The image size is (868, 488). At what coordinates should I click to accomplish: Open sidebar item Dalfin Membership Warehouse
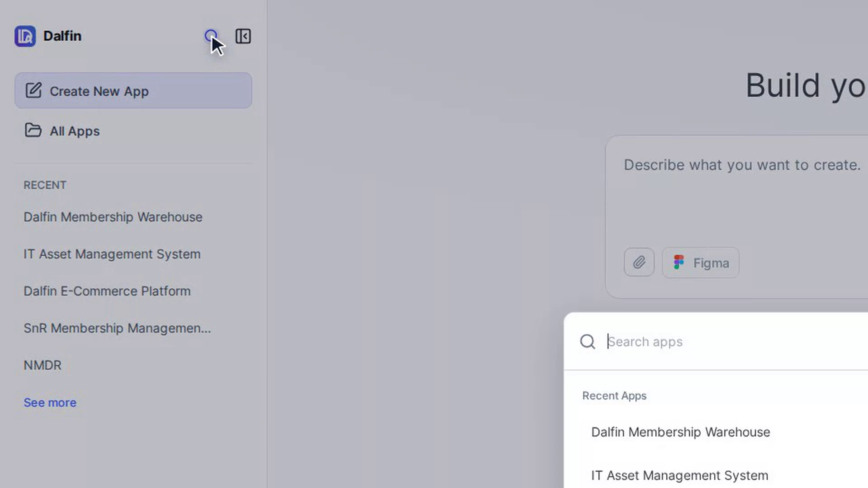113,217
